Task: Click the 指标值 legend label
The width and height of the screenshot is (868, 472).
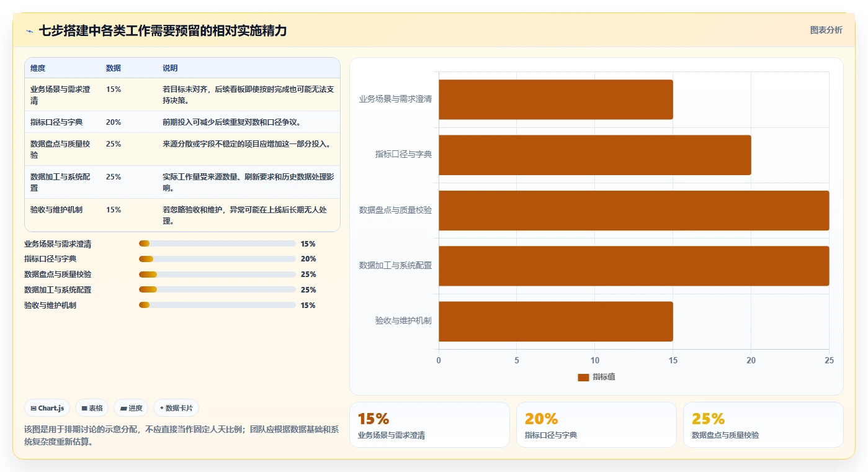Action: [x=604, y=377]
